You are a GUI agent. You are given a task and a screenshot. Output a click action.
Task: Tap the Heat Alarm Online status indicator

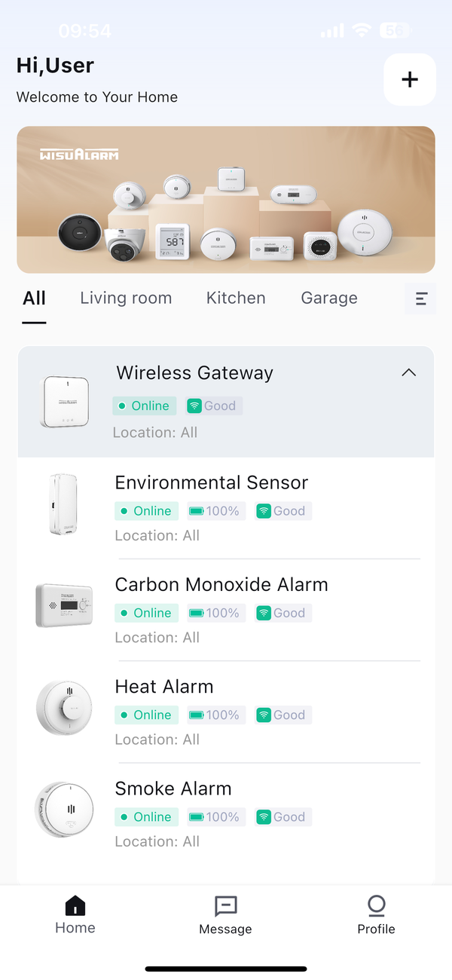146,715
